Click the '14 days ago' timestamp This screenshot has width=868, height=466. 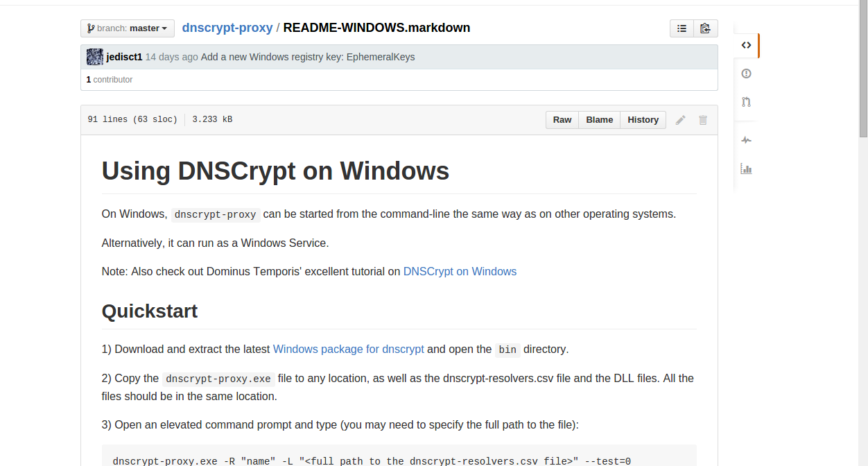(172, 57)
